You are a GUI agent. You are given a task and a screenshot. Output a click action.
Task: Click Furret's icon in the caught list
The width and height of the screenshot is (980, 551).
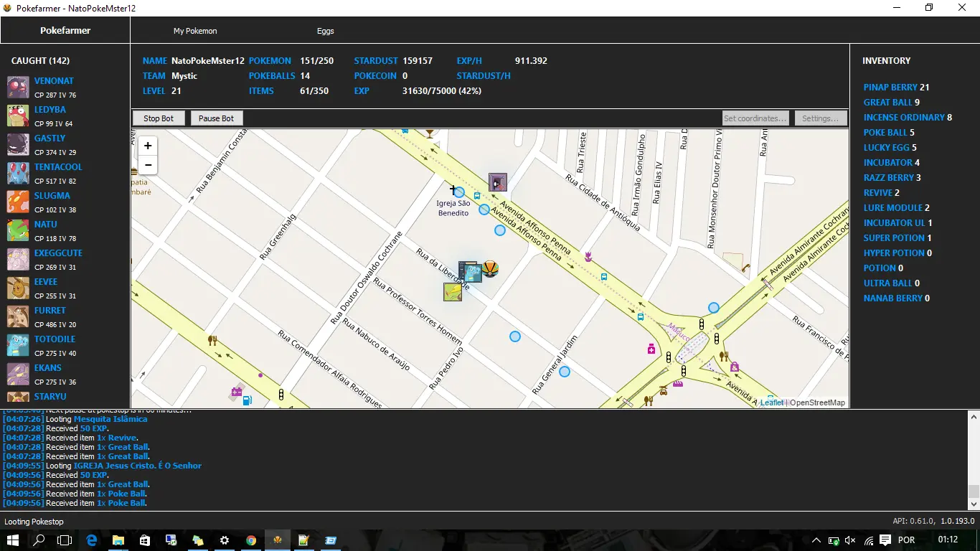(x=18, y=317)
